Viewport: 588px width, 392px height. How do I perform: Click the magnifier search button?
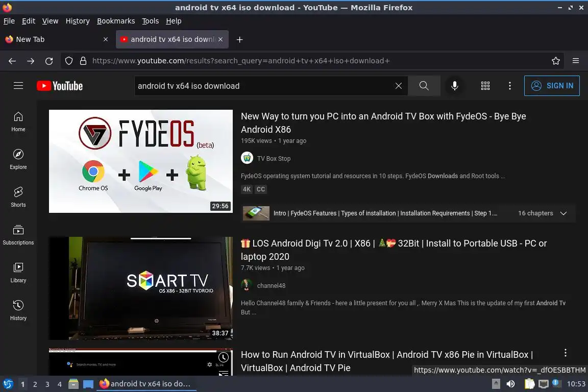pos(424,86)
